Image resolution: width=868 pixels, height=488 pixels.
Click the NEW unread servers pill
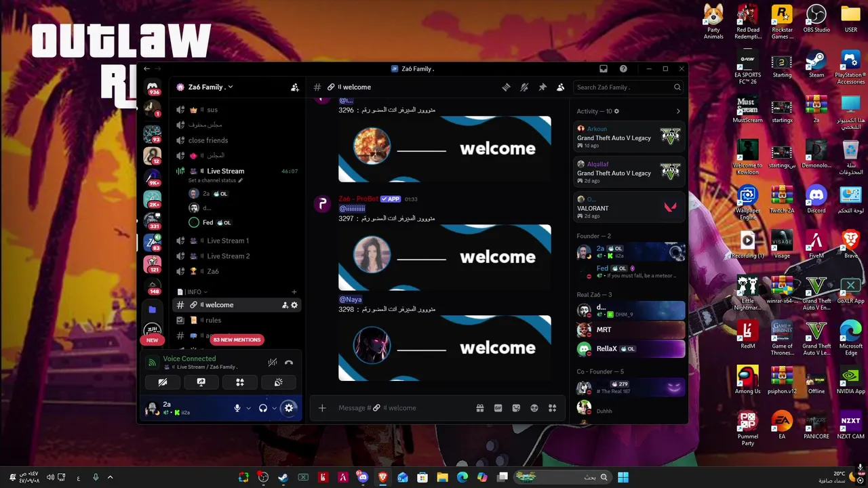pos(153,340)
